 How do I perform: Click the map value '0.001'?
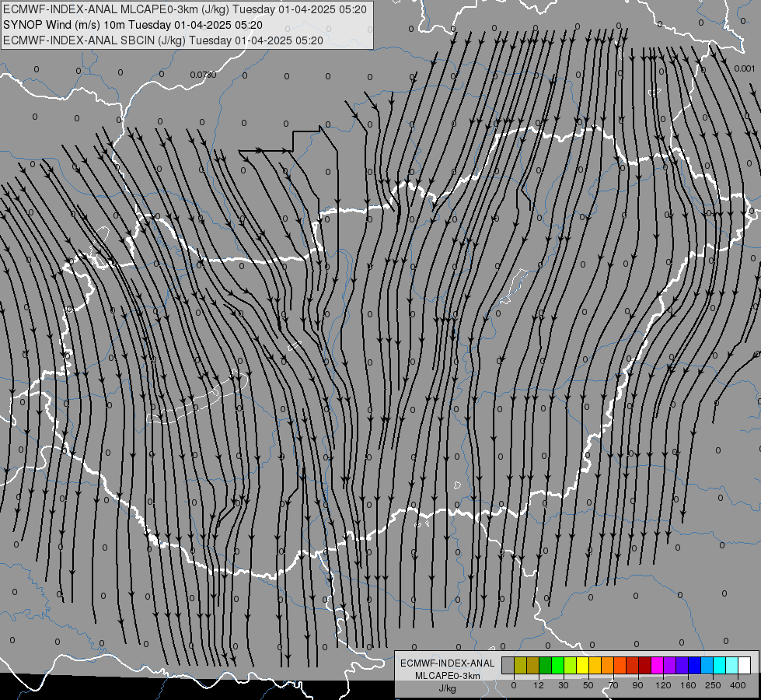click(745, 68)
